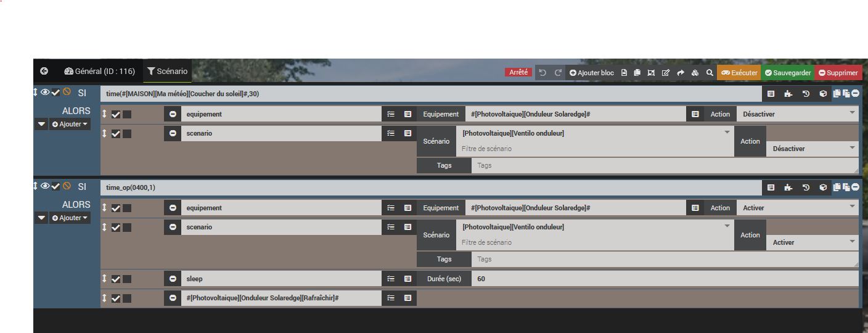
Task: Click the red Arrêté status label
Action: 518,72
